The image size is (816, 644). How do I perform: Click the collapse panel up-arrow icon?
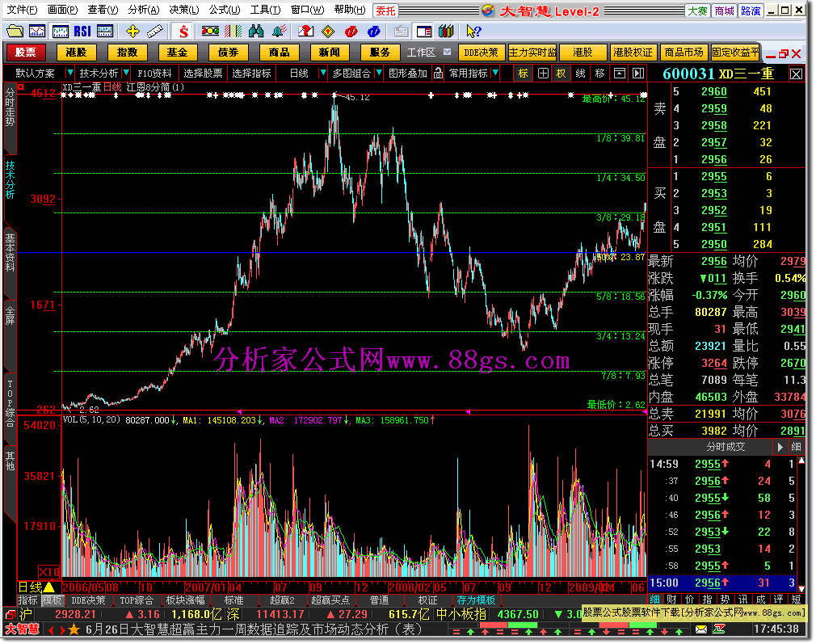pos(619,74)
